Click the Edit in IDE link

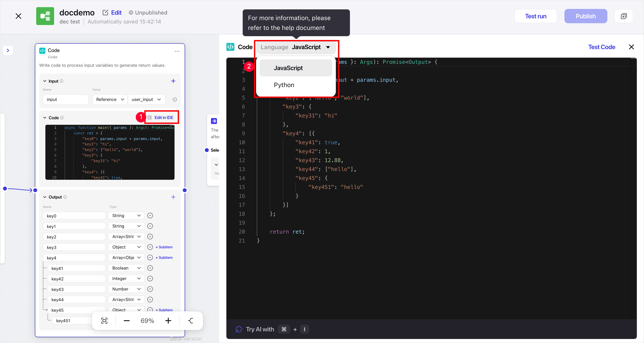(x=161, y=117)
